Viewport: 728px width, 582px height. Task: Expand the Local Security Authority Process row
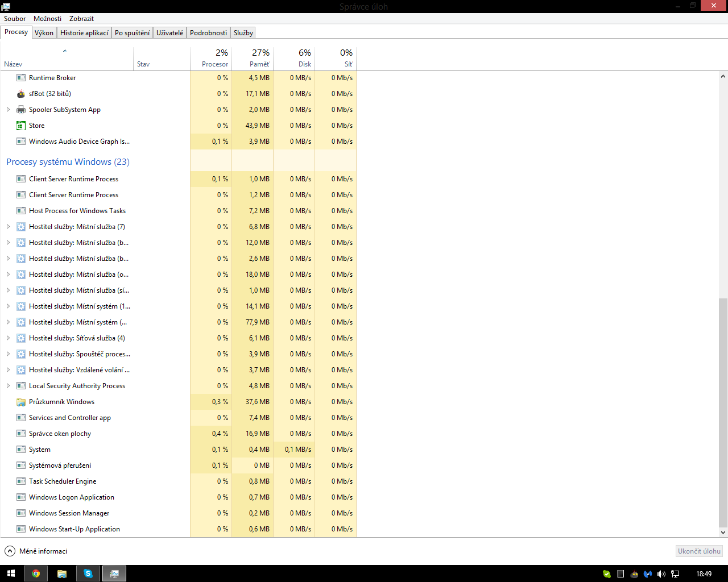click(x=8, y=386)
